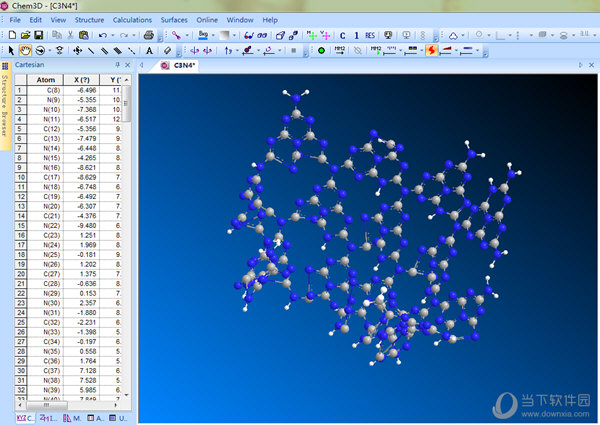Open the Edit menu
This screenshot has height=425, width=600.
[x=36, y=20]
